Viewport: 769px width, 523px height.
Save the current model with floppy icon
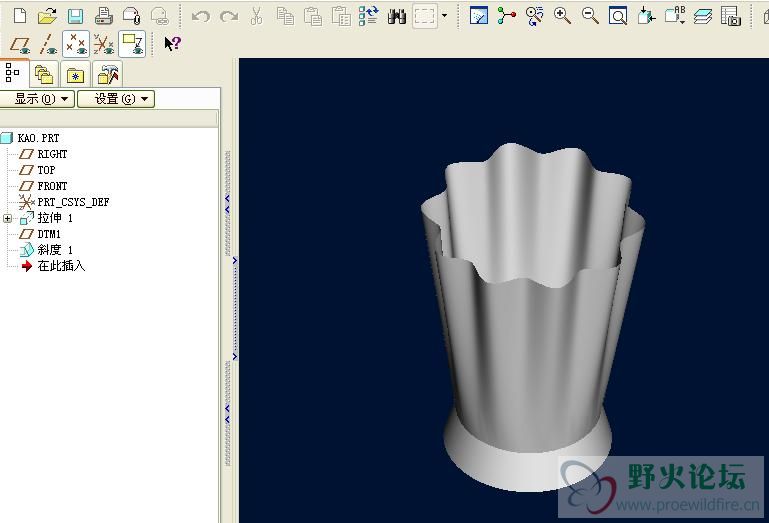click(75, 16)
